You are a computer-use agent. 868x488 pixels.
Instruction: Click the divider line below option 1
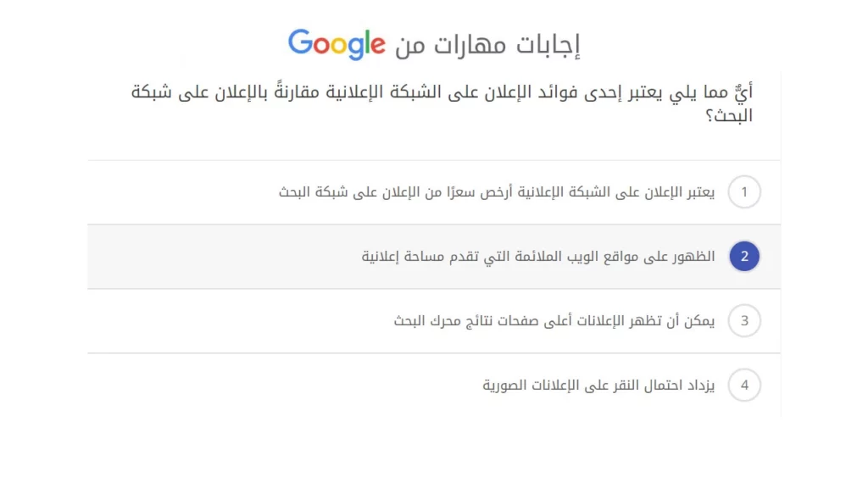[x=434, y=224]
